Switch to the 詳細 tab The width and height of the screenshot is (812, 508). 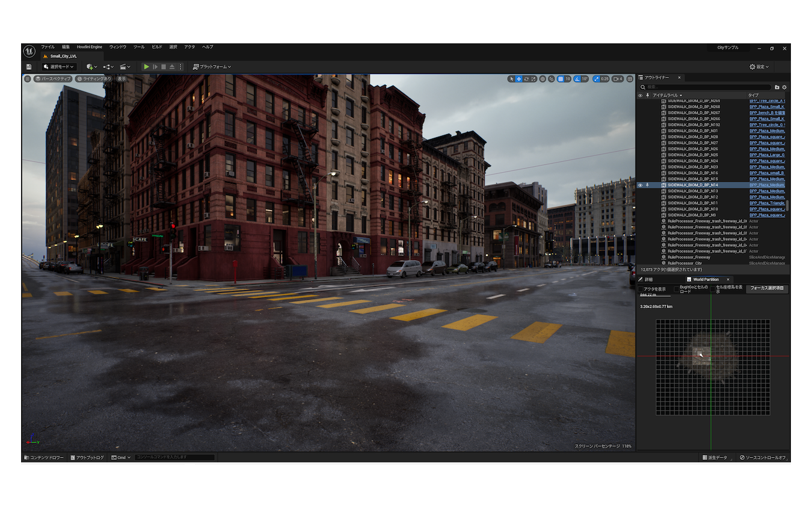click(x=645, y=279)
